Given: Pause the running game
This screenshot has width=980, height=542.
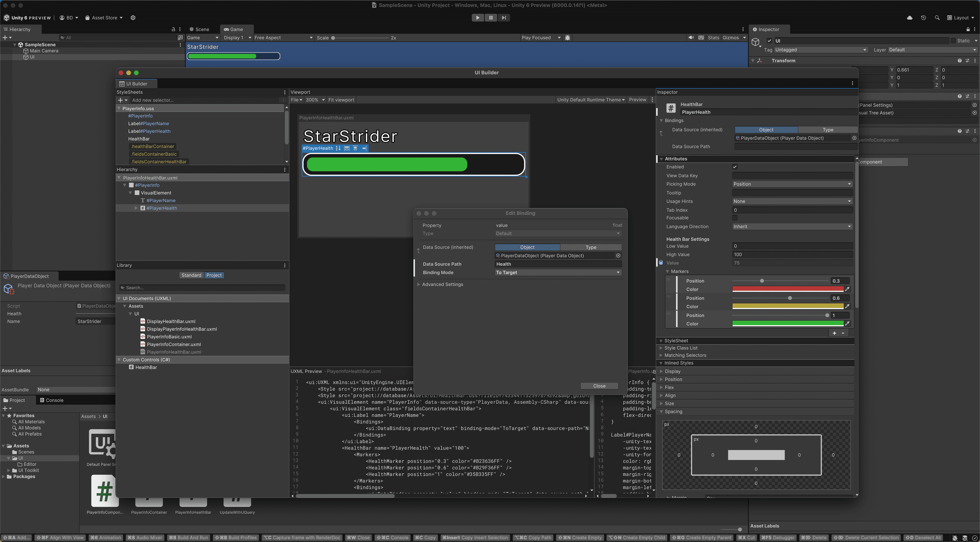Looking at the screenshot, I should point(491,18).
